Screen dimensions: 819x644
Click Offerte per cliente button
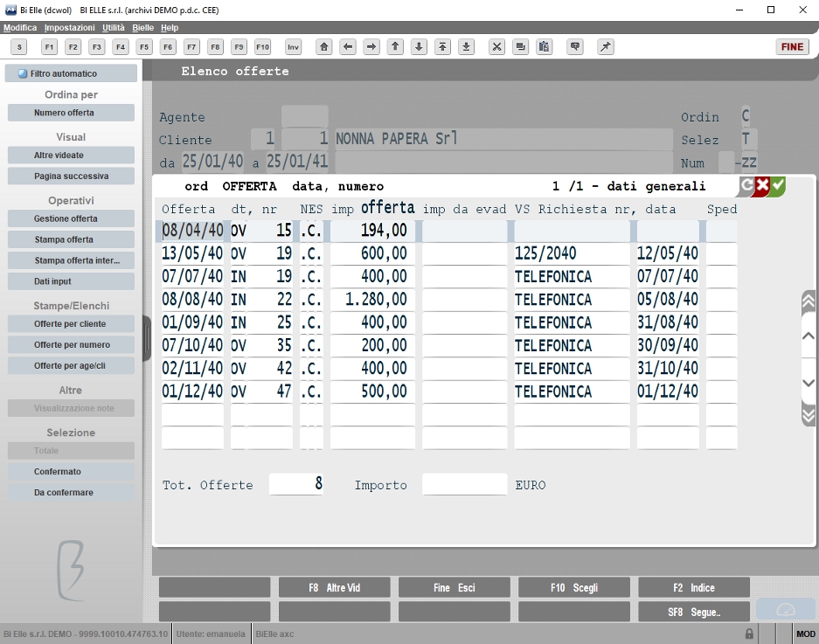(x=71, y=324)
